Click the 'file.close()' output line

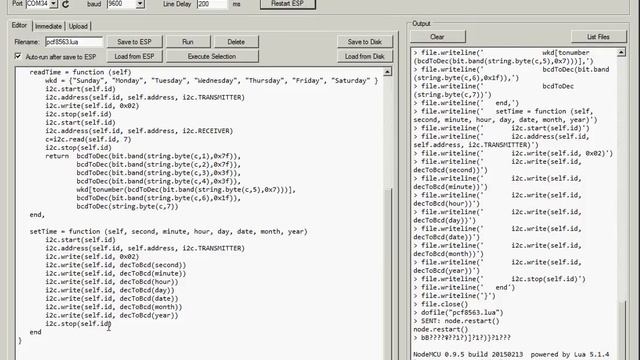point(444,304)
